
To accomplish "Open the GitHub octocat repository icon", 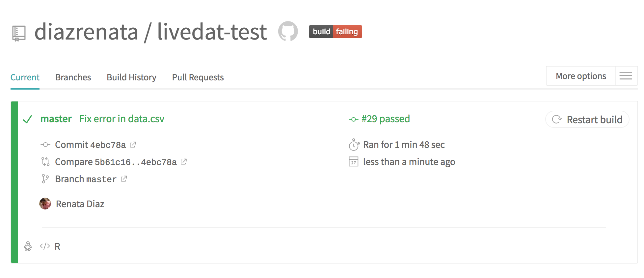I will [x=288, y=31].
